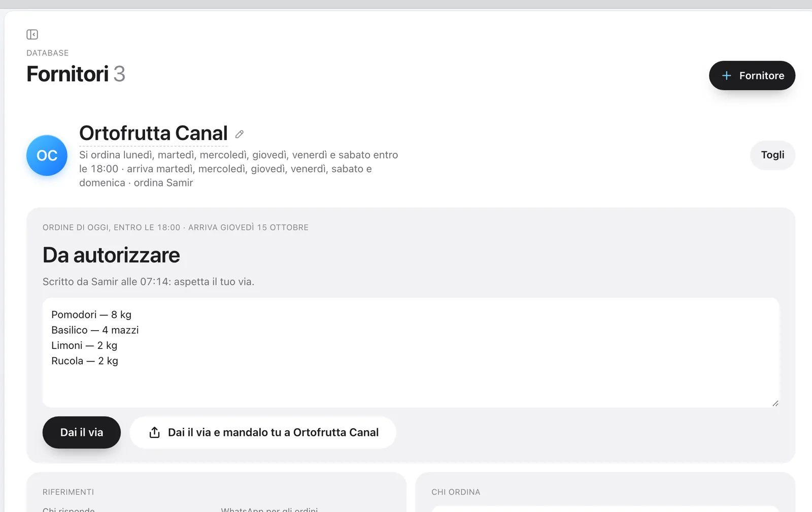This screenshot has height=512, width=812.
Task: Collapse the sidebar panel icon
Action: 32,35
